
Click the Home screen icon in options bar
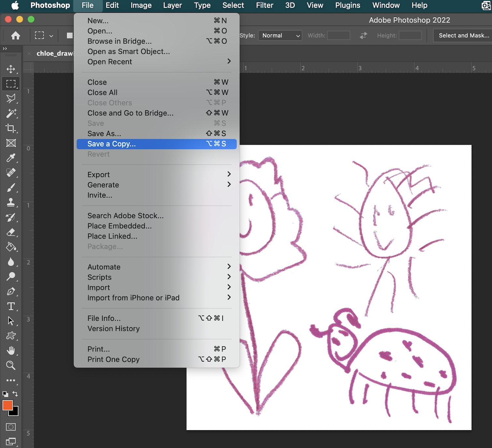[x=15, y=35]
